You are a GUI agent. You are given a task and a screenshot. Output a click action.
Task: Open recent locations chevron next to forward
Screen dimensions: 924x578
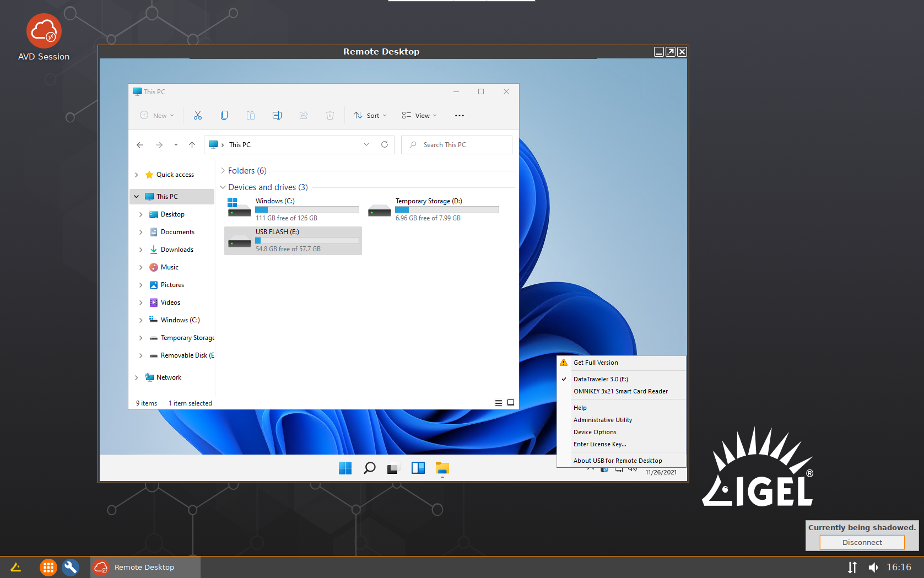tap(176, 145)
